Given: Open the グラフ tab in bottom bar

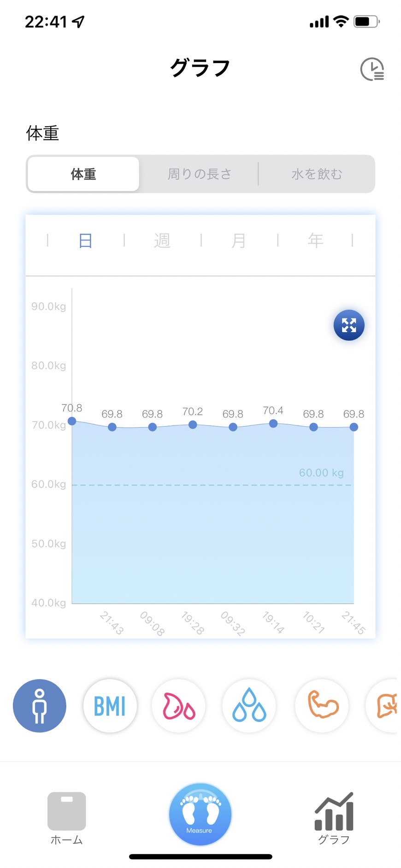Looking at the screenshot, I should click(334, 818).
